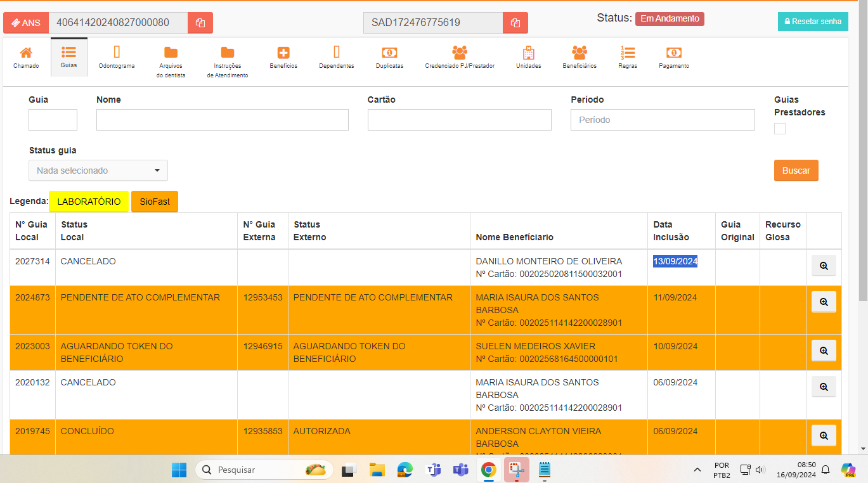Copy SAD172476775619 code with copy icon
868x483 pixels.
[x=515, y=23]
